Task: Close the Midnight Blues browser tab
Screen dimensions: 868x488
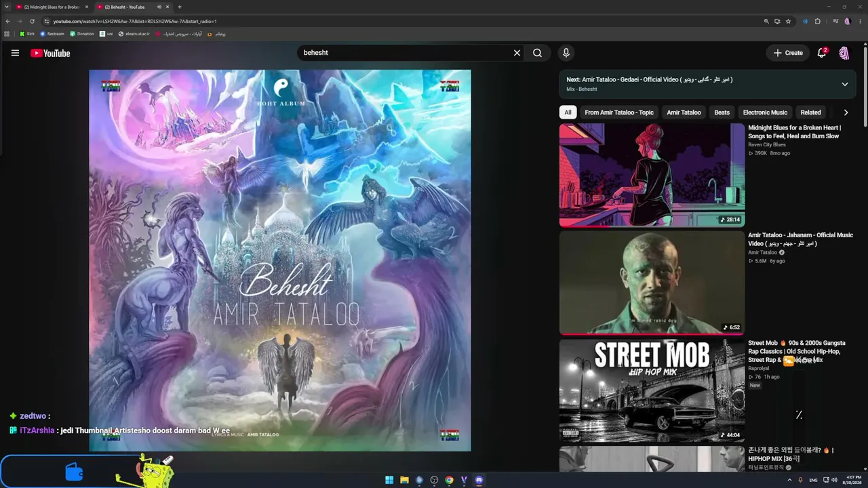Action: coord(85,7)
